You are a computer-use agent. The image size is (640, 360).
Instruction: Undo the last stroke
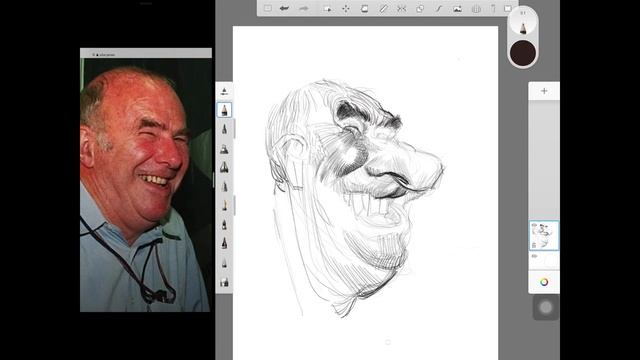pos(284,8)
